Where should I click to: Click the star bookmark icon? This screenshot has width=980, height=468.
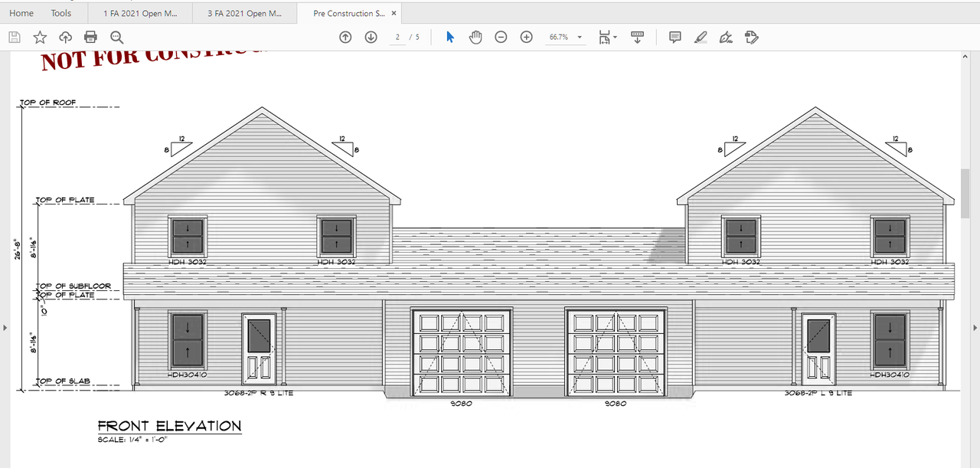pos(40,37)
